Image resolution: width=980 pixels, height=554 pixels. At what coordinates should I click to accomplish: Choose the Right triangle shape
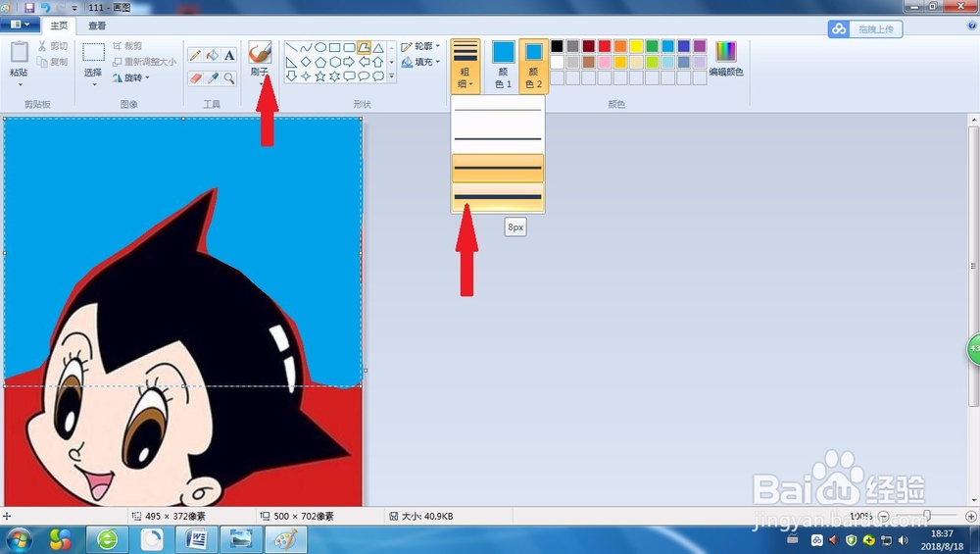[291, 62]
